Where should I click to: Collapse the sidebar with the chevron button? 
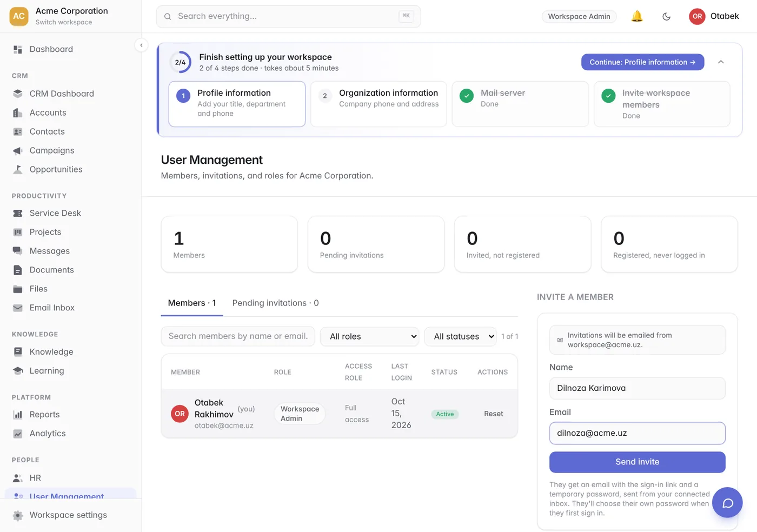141,45
